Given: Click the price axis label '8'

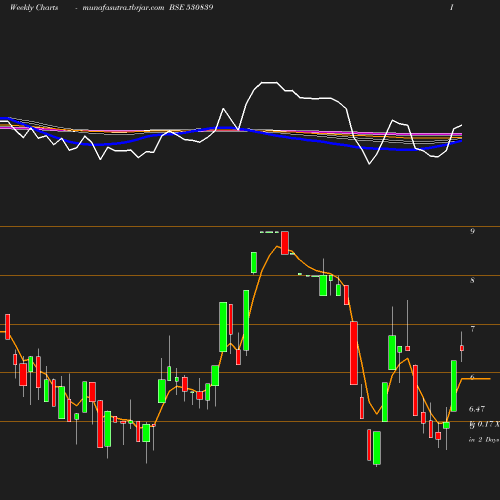Looking at the screenshot, I should click(472, 280).
